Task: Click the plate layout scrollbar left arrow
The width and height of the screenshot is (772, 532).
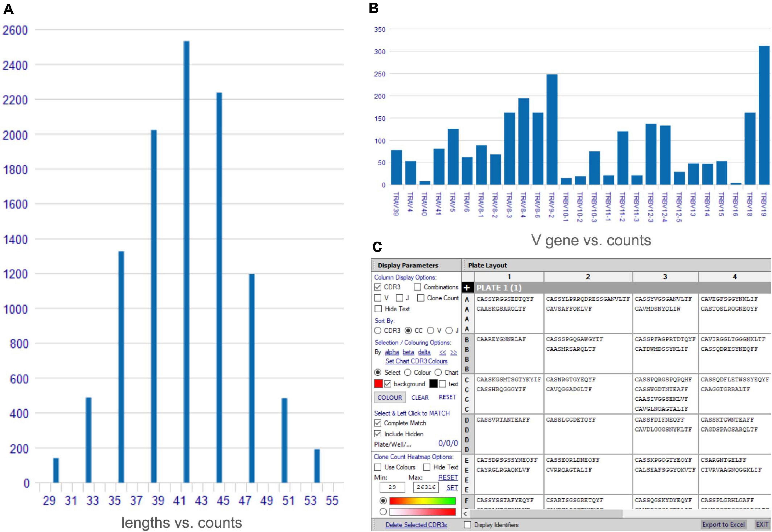Action: point(465,514)
